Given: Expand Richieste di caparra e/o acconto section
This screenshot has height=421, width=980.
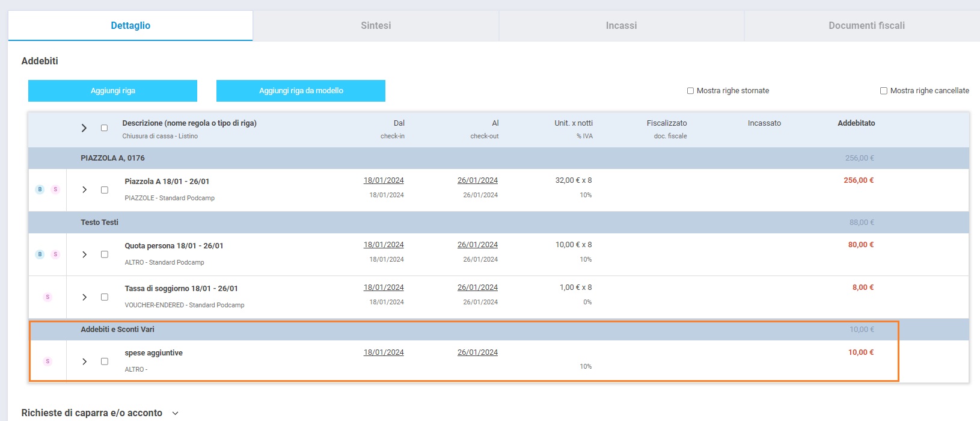Looking at the screenshot, I should (175, 413).
